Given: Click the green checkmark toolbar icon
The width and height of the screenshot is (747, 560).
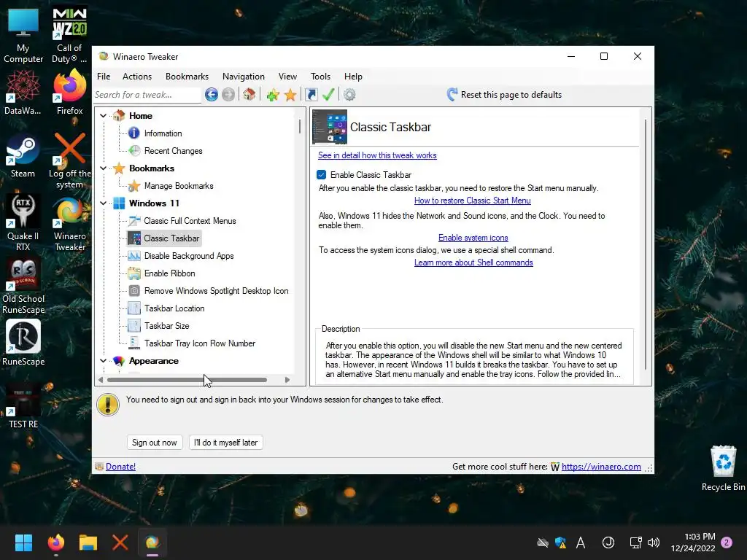Looking at the screenshot, I should (328, 94).
